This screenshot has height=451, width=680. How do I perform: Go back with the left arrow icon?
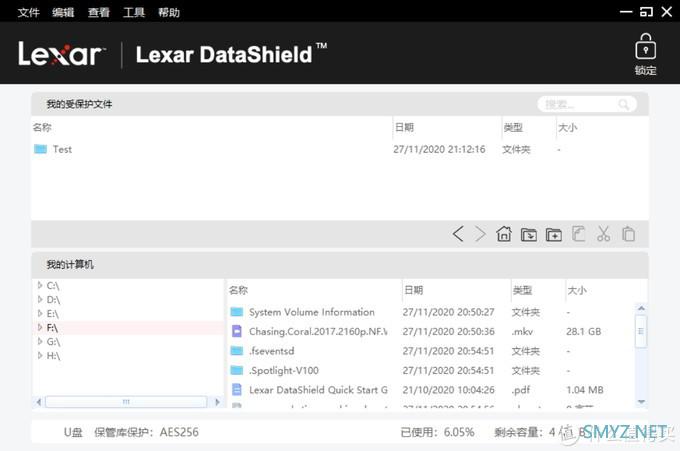pos(458,234)
